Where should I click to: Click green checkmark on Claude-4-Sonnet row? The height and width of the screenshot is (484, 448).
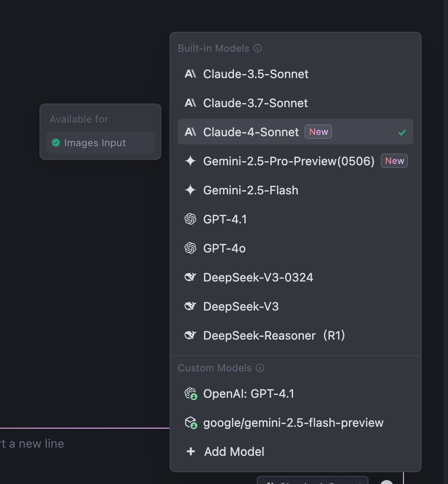(402, 133)
